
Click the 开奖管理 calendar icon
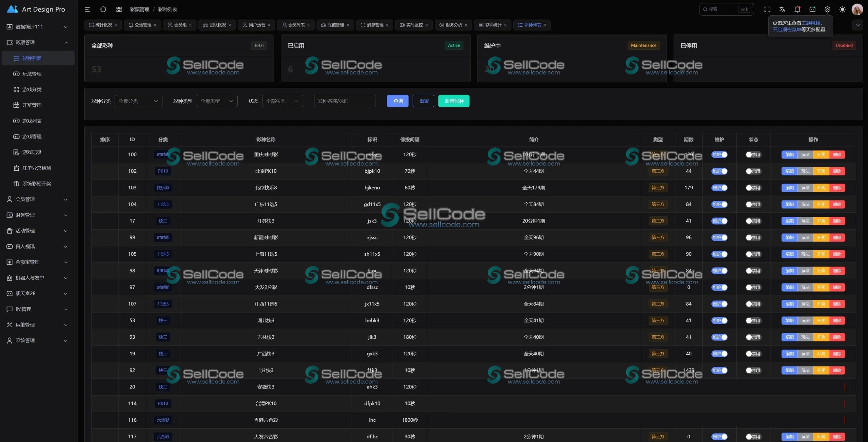16,105
